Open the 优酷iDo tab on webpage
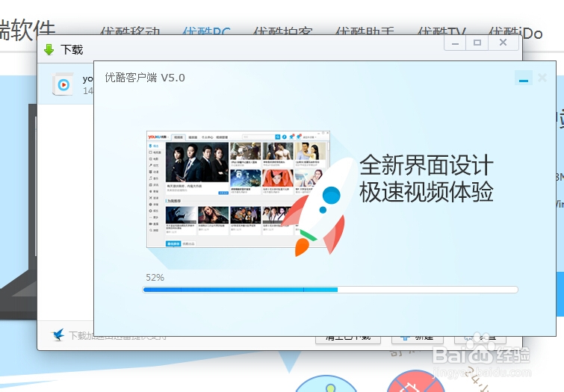Image resolution: width=564 pixels, height=392 pixels. (515, 31)
